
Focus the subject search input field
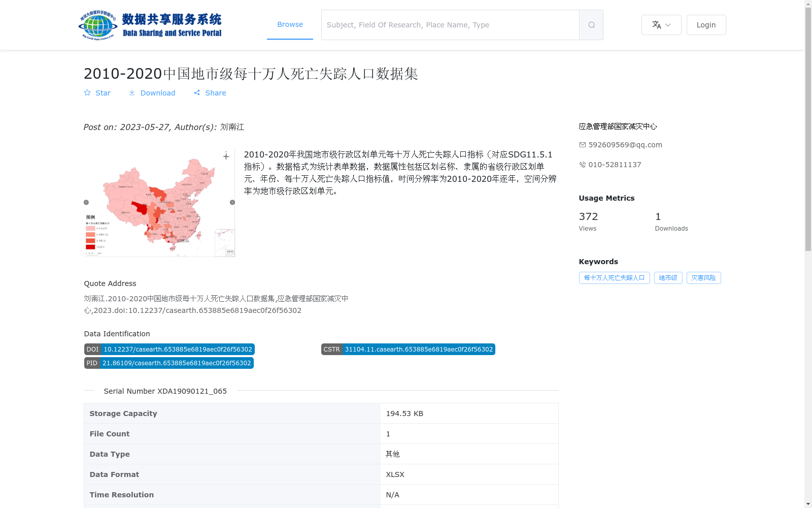450,25
